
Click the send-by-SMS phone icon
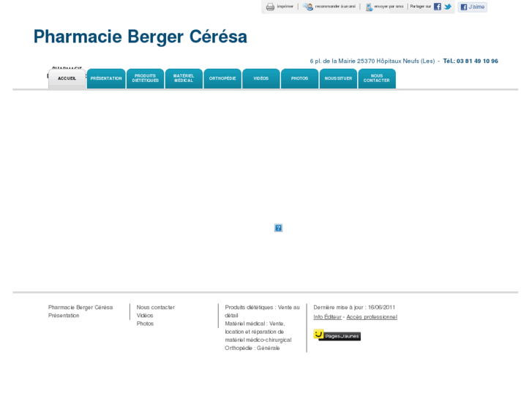(x=369, y=7)
